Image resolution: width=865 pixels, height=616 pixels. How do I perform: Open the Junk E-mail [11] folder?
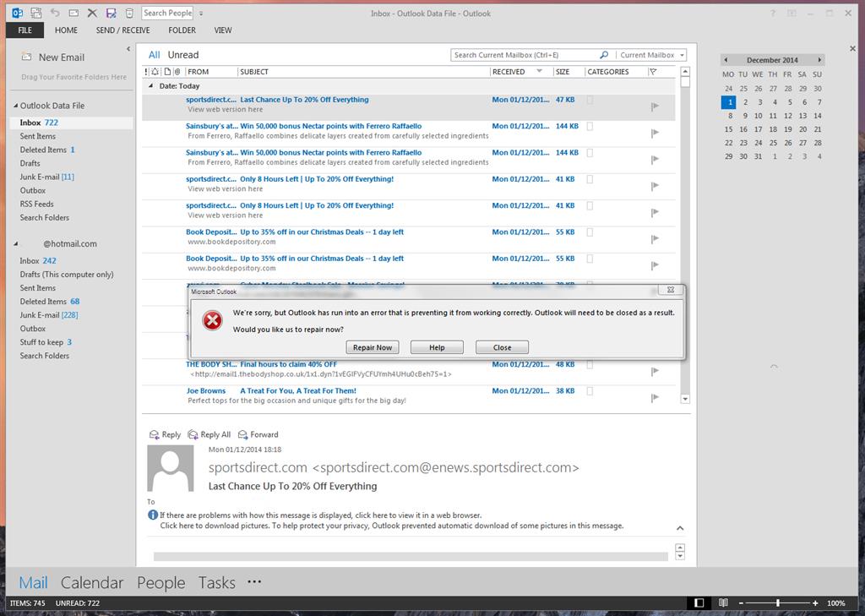click(x=47, y=177)
